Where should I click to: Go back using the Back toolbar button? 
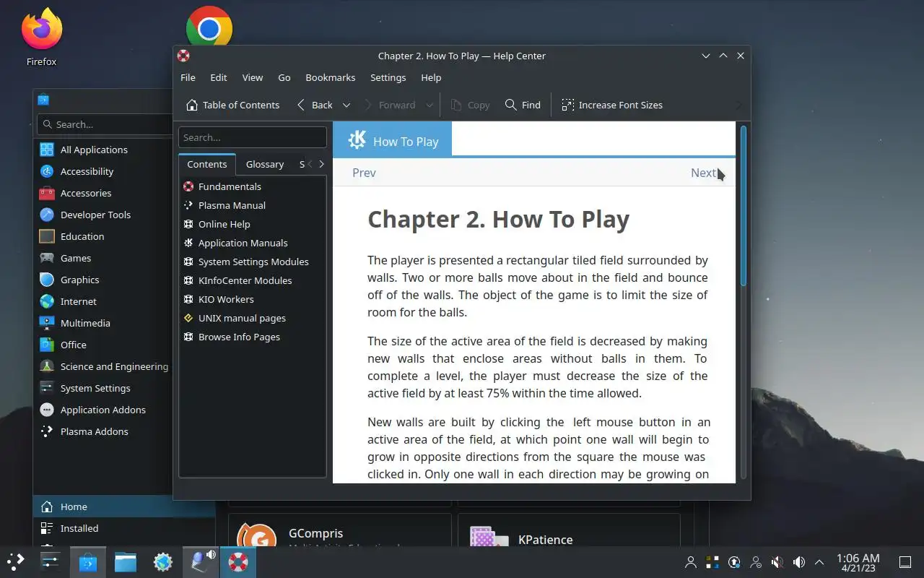coord(315,105)
